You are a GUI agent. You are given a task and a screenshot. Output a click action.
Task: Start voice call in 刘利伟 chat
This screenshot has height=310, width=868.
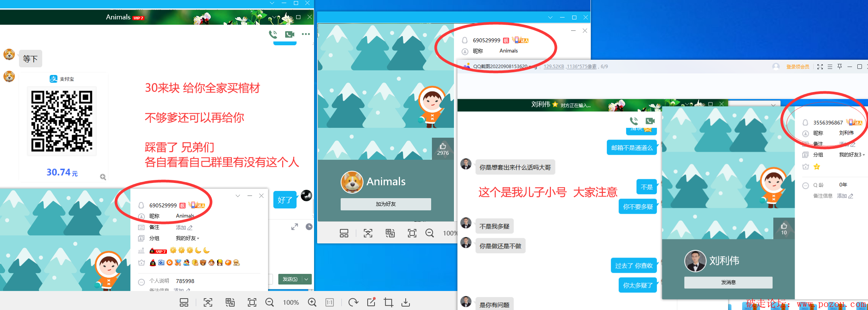pyautogui.click(x=634, y=121)
